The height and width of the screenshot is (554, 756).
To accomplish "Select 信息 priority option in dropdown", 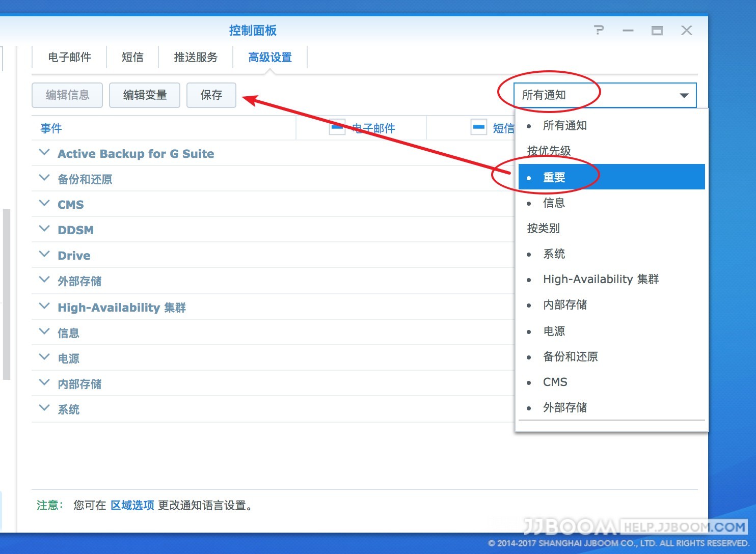I will pyautogui.click(x=611, y=203).
